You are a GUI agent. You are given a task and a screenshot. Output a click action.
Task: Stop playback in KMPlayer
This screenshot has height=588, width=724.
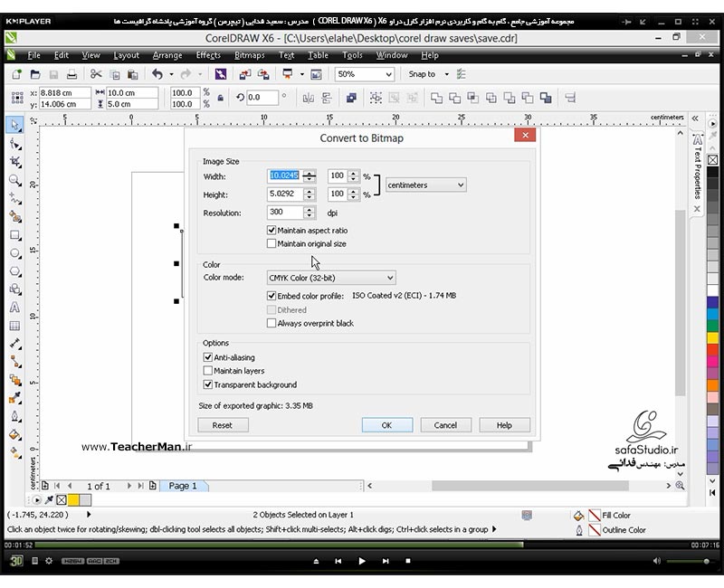pyautogui.click(x=408, y=561)
